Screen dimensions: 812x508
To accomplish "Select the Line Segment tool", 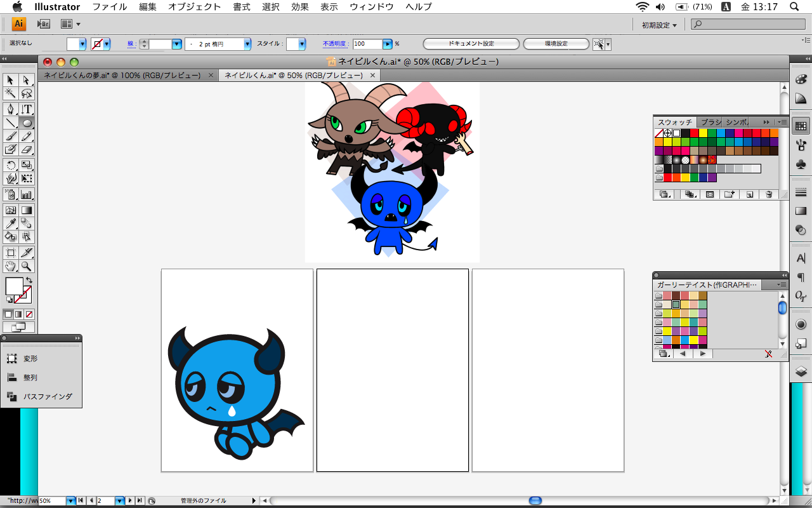I will click(x=11, y=123).
